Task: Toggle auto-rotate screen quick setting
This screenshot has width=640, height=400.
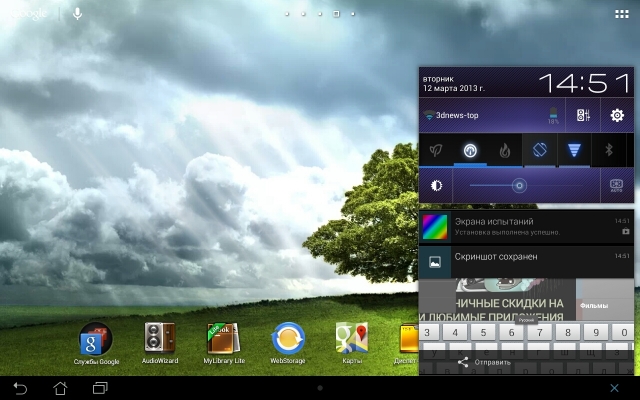Action: 539,150
